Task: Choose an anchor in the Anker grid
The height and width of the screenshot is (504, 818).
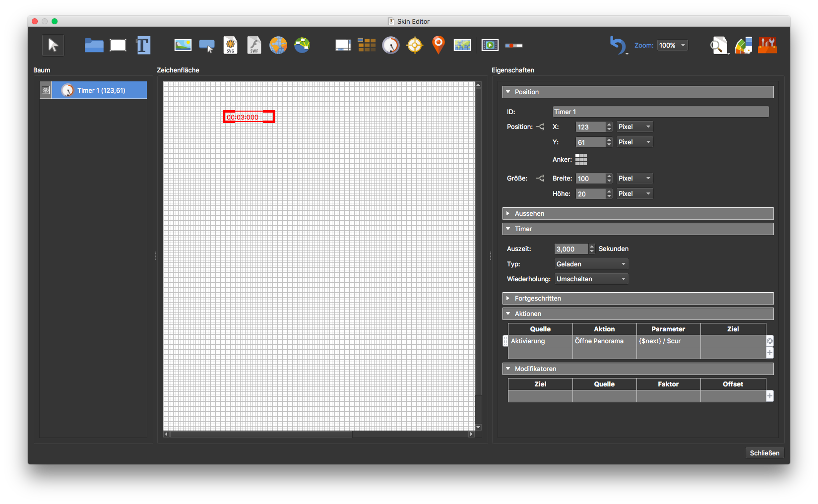Action: 581,159
